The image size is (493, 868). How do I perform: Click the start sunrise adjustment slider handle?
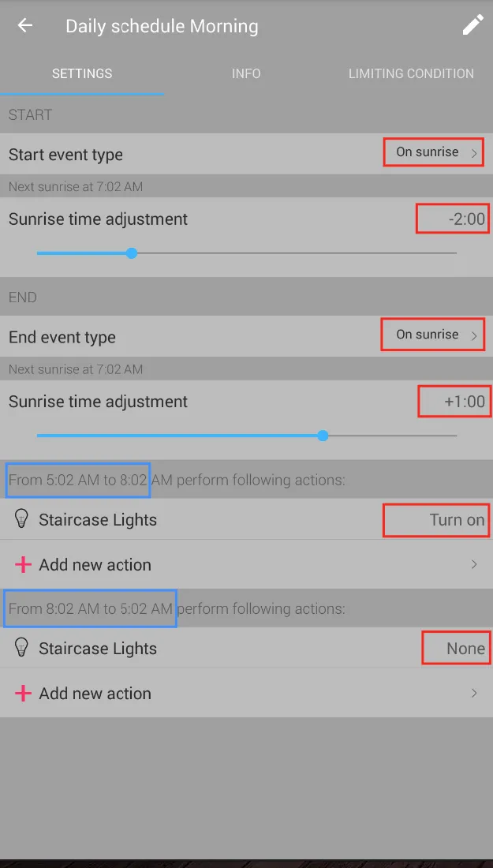(x=132, y=253)
